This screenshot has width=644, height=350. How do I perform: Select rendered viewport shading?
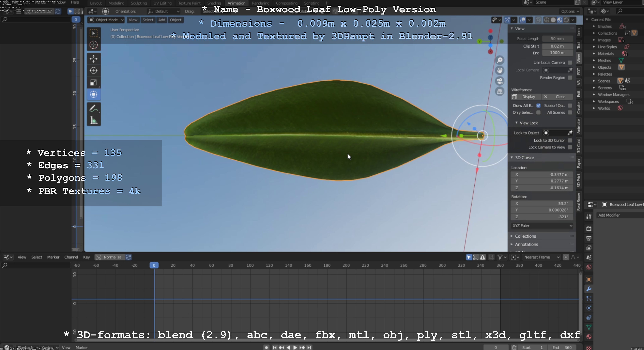click(567, 20)
